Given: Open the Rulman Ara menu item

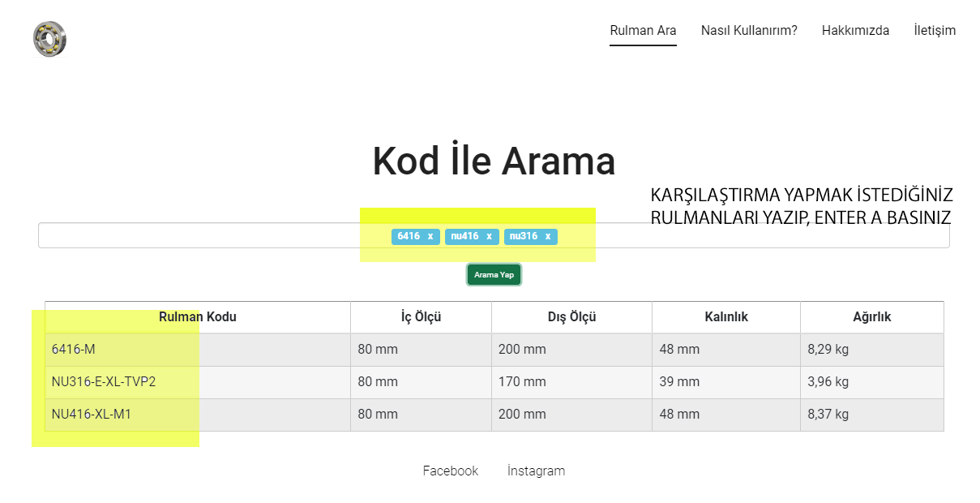Looking at the screenshot, I should [x=643, y=31].
